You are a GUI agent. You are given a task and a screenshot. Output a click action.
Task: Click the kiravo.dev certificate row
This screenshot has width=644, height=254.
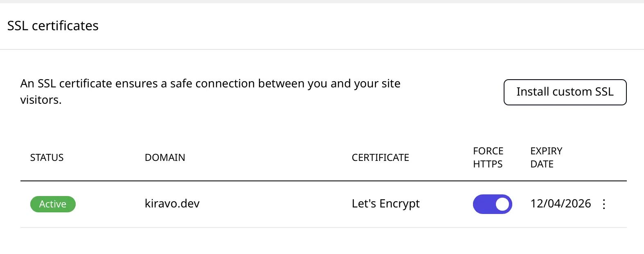tap(286, 204)
